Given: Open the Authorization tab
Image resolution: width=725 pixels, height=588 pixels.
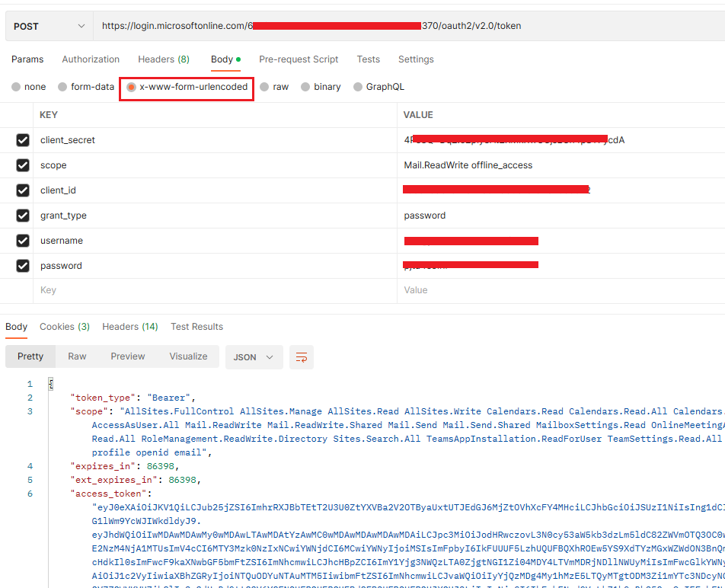Looking at the screenshot, I should [x=91, y=59].
